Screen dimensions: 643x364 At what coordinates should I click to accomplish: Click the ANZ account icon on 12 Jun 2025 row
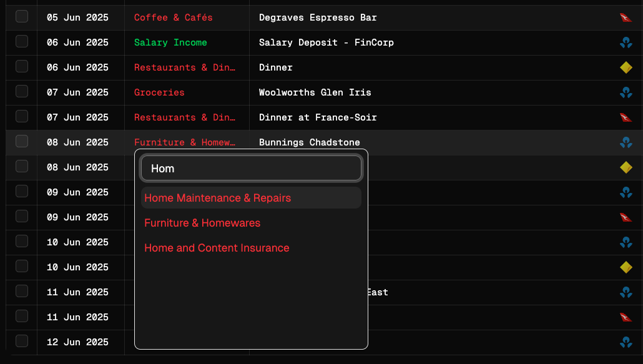pos(626,342)
